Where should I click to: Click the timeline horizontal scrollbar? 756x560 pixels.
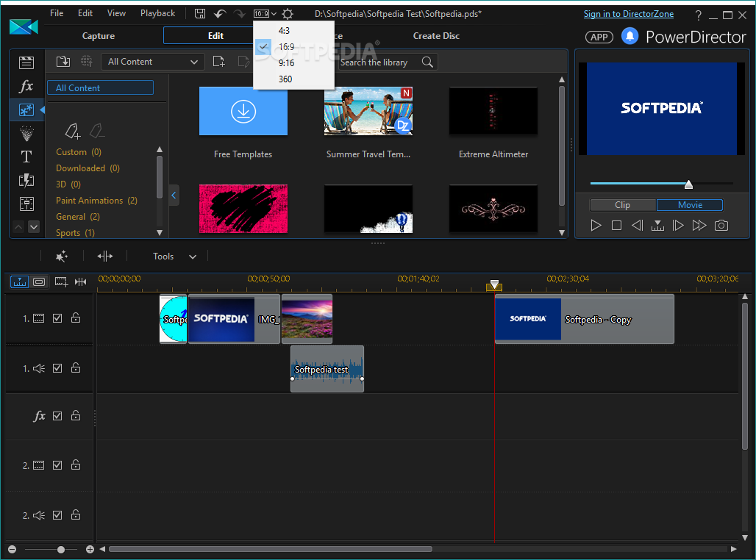tap(271, 549)
